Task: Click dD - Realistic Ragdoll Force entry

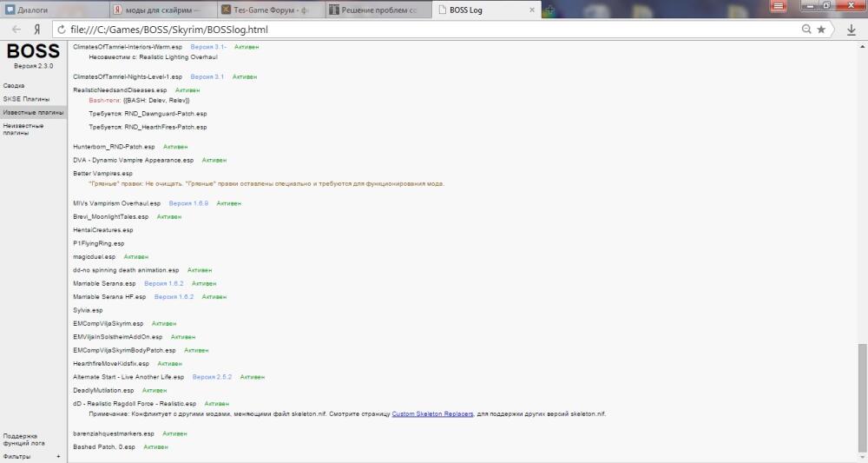Action: 135,404
